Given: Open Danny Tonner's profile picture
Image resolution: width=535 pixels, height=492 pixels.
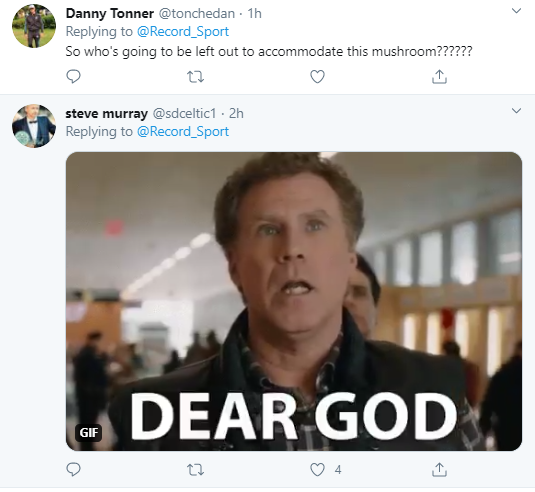Looking at the screenshot, I should (x=34, y=26).
